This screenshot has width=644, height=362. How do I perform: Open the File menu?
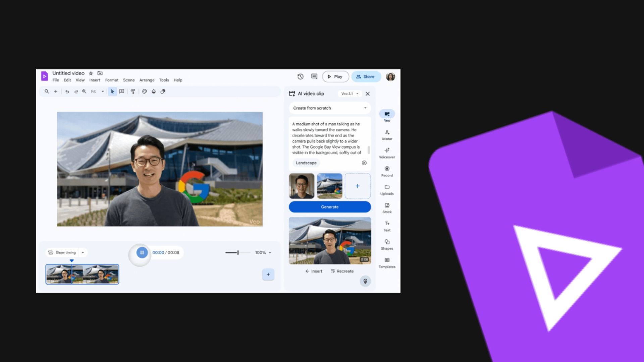coord(56,80)
